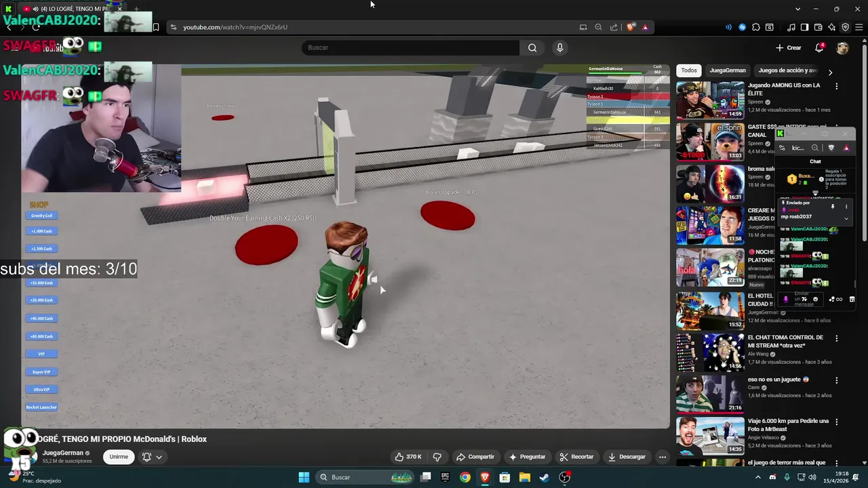Click the Brave Rewards triangle icon

tap(645, 27)
